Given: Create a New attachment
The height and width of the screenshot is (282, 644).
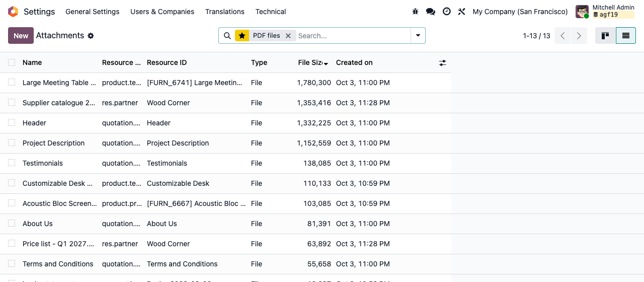Looking at the screenshot, I should click(x=21, y=36).
